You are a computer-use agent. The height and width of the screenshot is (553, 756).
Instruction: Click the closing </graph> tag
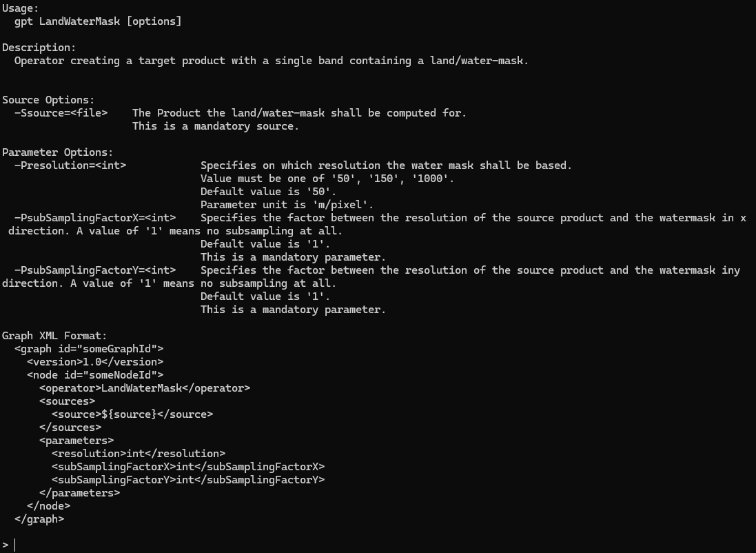click(39, 519)
